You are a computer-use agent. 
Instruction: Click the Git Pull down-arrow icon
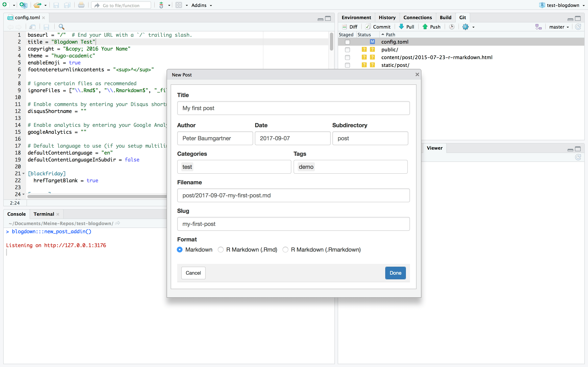pyautogui.click(x=401, y=27)
